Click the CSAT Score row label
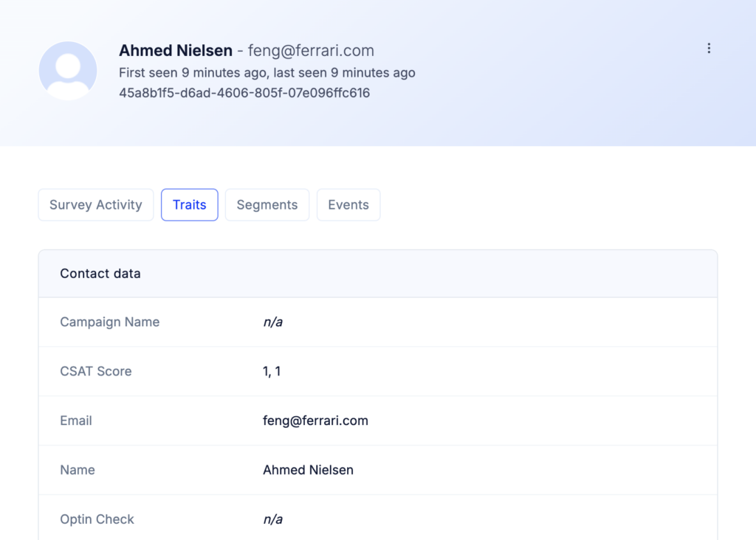 pyautogui.click(x=95, y=371)
